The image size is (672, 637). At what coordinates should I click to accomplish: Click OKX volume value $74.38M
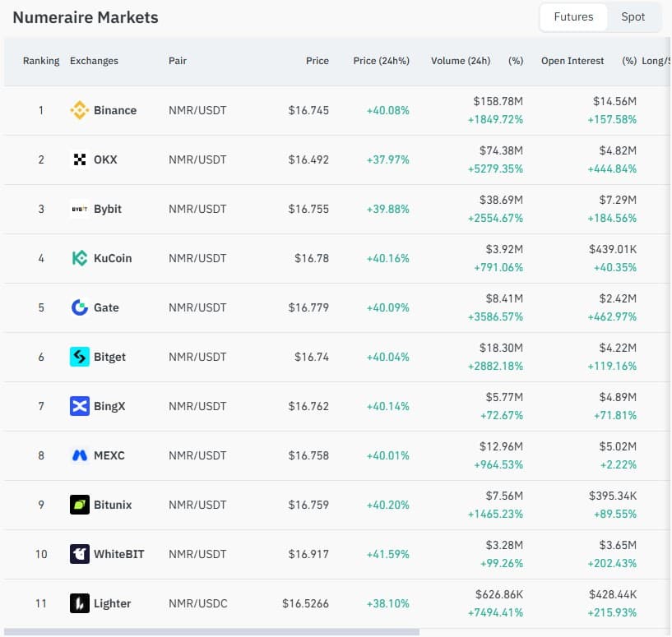[x=501, y=150]
